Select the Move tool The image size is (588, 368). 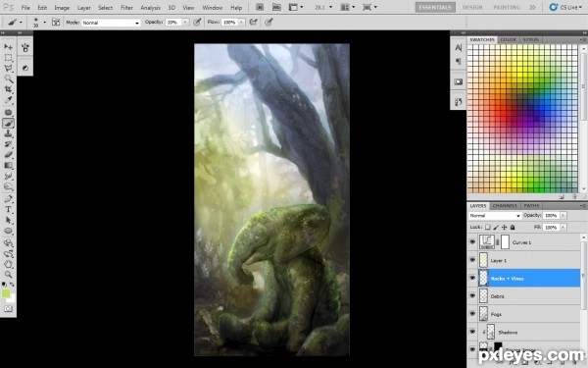(x=8, y=47)
